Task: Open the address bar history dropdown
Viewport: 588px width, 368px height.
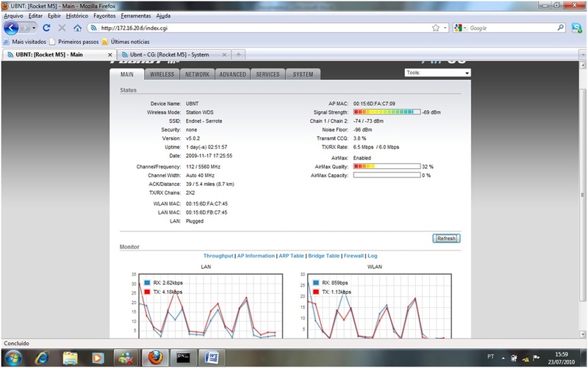Action: tap(445, 28)
